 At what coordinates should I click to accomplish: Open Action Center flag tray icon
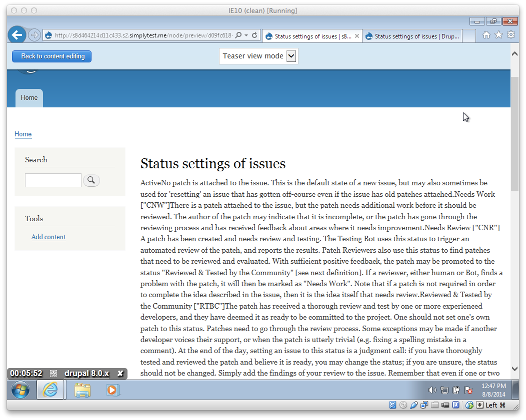[x=468, y=390]
